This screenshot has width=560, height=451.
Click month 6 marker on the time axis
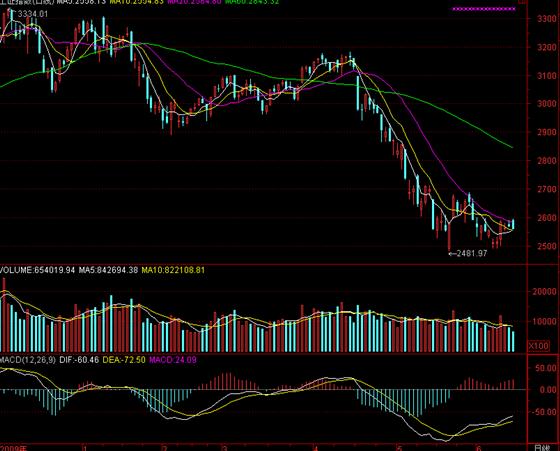(x=479, y=448)
